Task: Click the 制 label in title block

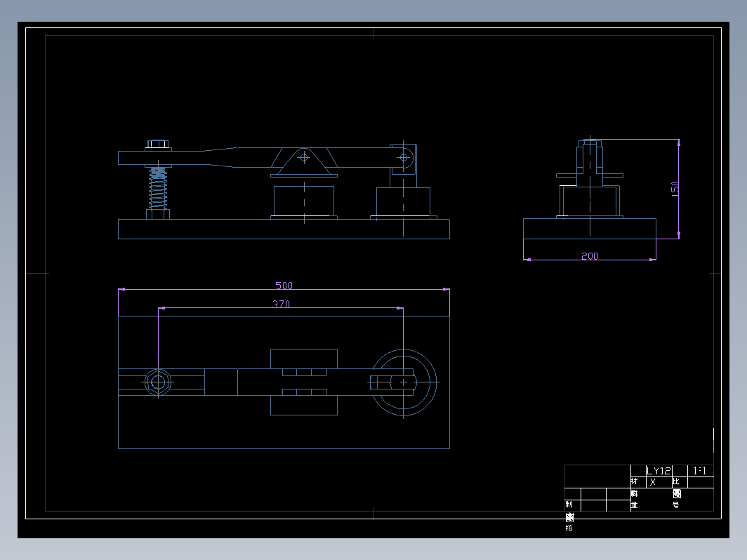Action: (x=569, y=505)
